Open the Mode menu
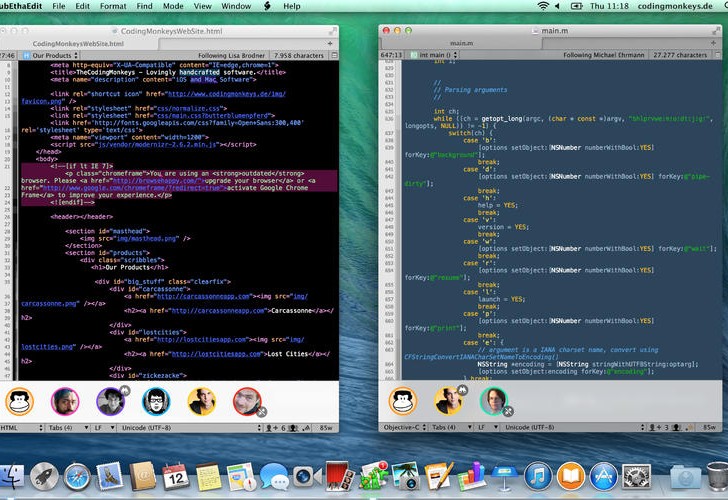728x500 pixels. pyautogui.click(x=173, y=6)
